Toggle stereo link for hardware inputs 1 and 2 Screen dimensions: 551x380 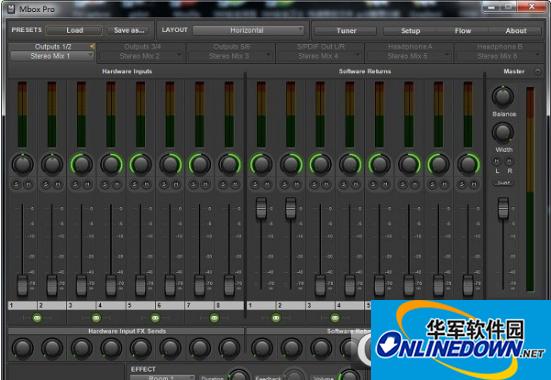(37, 318)
